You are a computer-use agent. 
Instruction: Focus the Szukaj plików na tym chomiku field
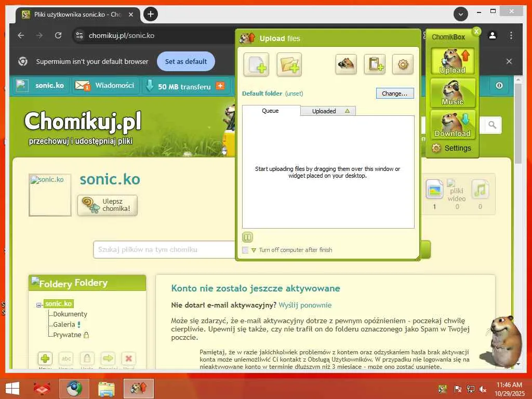pyautogui.click(x=165, y=250)
